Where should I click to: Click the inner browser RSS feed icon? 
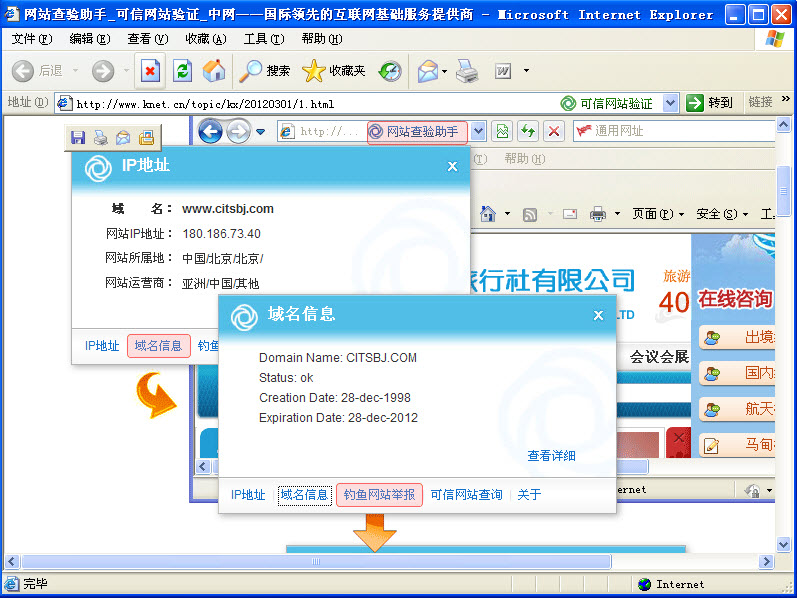tap(530, 215)
